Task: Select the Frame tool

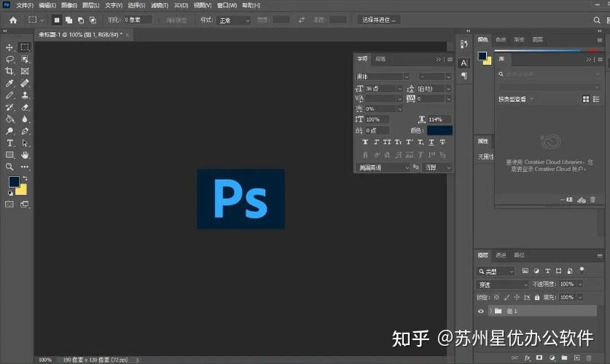Action: point(25,71)
